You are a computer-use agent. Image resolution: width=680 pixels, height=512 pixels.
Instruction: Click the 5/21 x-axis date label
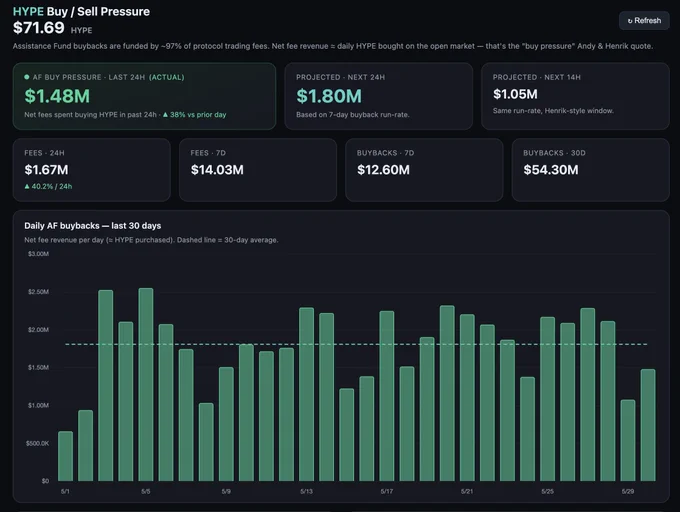point(467,492)
